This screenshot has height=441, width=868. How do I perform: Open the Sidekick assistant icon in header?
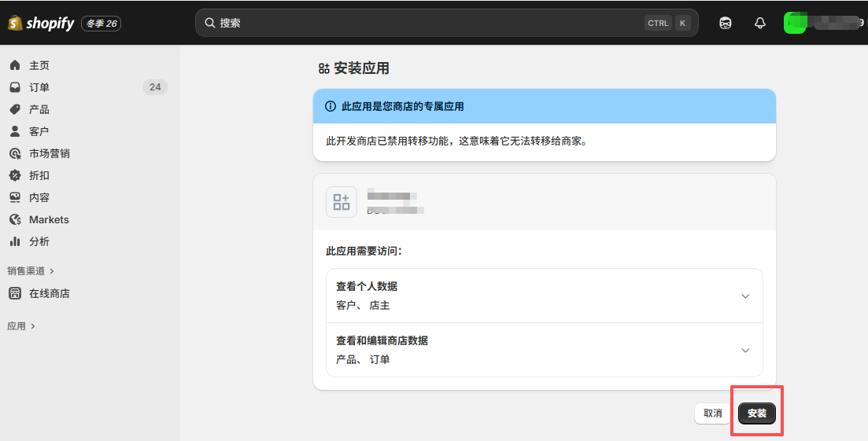(726, 24)
